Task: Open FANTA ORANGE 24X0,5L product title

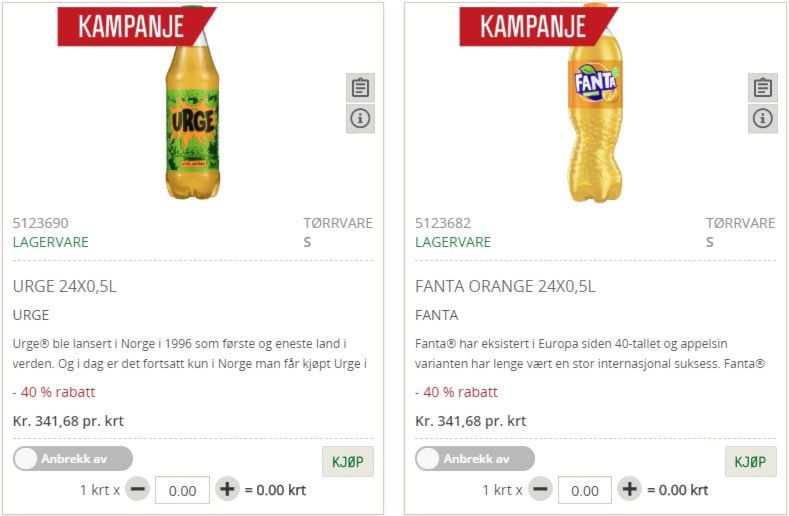Action: click(505, 286)
